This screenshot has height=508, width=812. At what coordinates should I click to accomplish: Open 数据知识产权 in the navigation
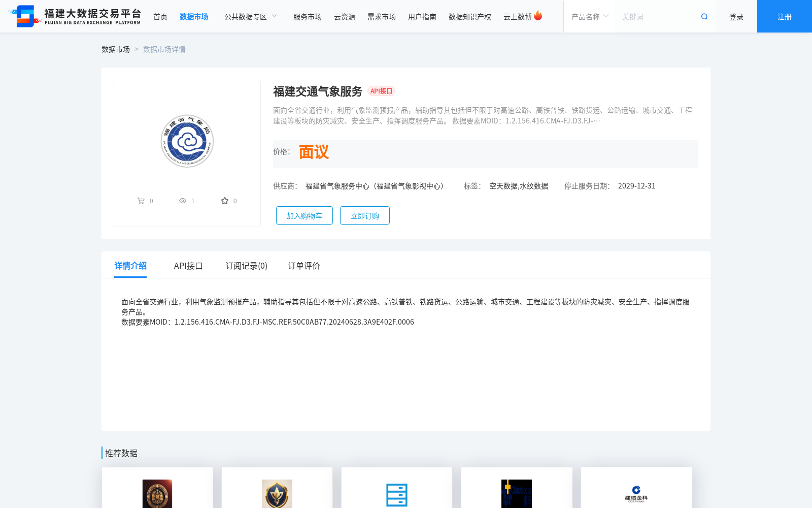(x=470, y=17)
